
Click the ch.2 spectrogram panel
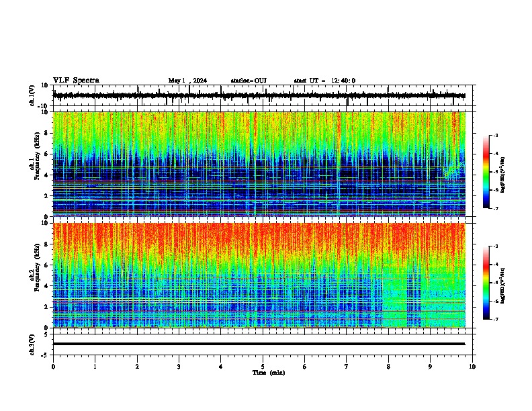click(x=259, y=275)
